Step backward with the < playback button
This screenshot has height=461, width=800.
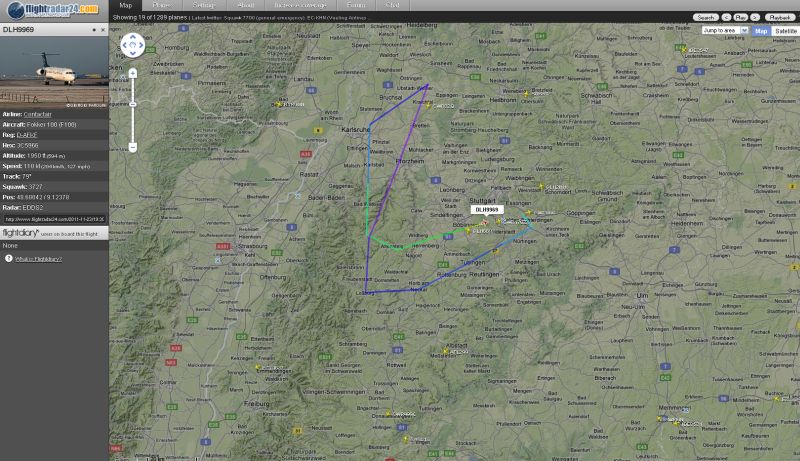pyautogui.click(x=726, y=17)
